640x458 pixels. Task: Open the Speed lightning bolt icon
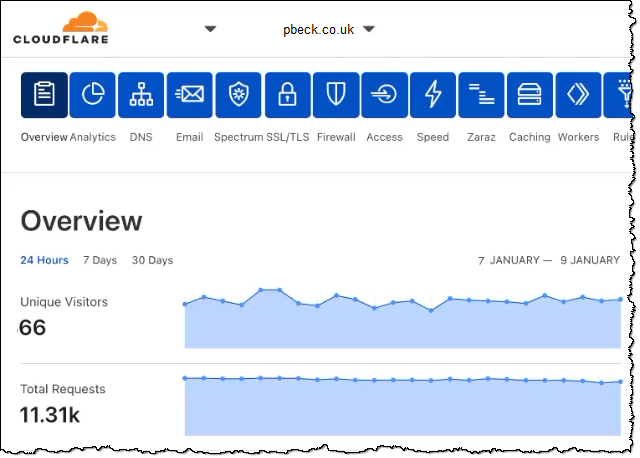click(433, 95)
